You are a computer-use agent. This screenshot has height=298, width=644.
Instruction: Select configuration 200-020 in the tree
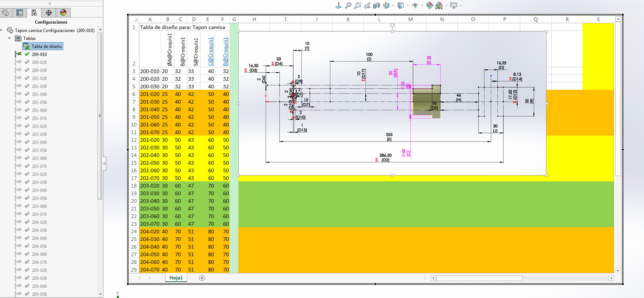(39, 62)
